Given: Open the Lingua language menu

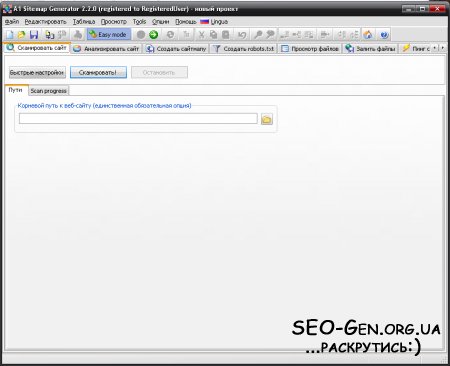Looking at the screenshot, I should click(214, 22).
